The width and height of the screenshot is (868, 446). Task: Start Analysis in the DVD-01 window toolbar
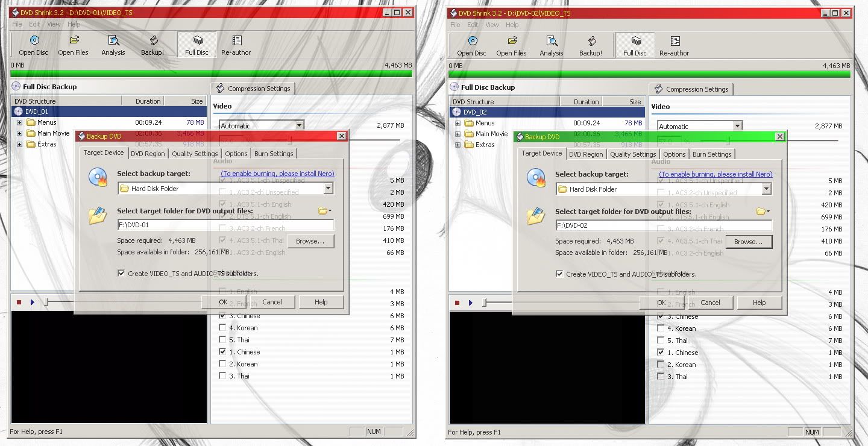point(113,45)
